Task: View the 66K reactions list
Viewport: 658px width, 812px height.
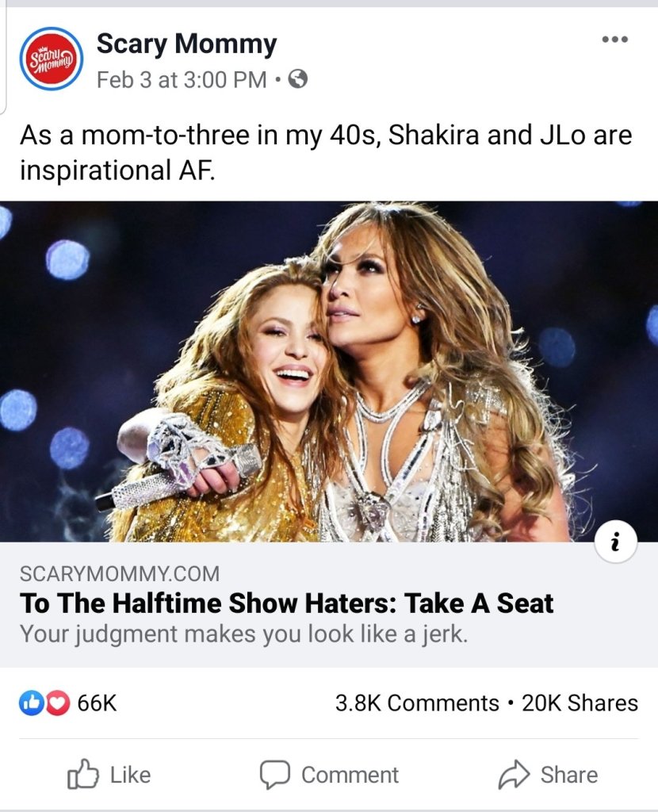Action: (97, 703)
